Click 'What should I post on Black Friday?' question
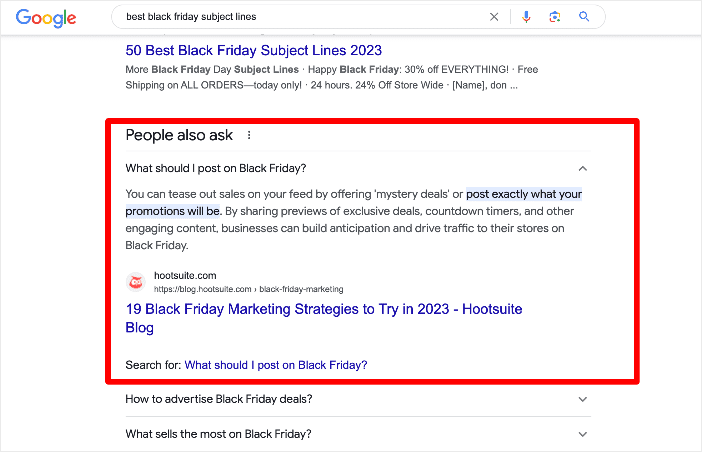The width and height of the screenshot is (702, 452). [x=216, y=168]
